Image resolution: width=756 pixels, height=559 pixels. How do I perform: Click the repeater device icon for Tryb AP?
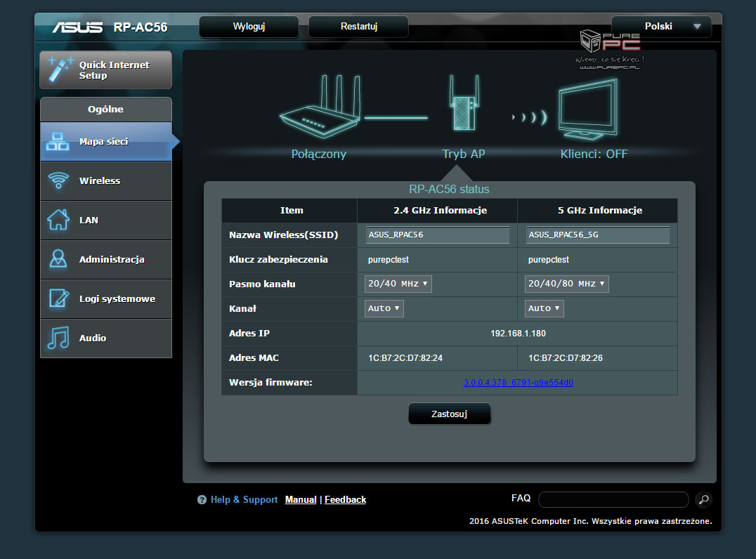click(464, 103)
